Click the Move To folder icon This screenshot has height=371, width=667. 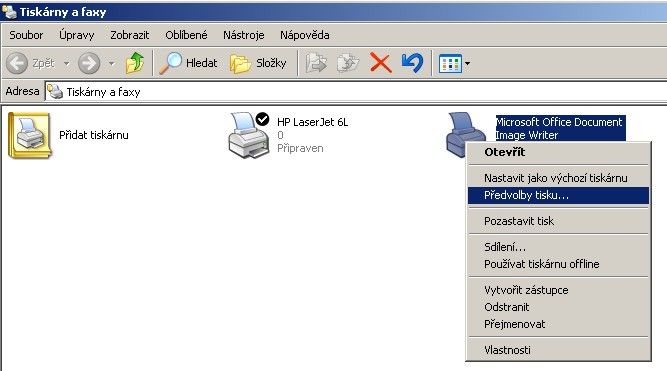[x=316, y=63]
